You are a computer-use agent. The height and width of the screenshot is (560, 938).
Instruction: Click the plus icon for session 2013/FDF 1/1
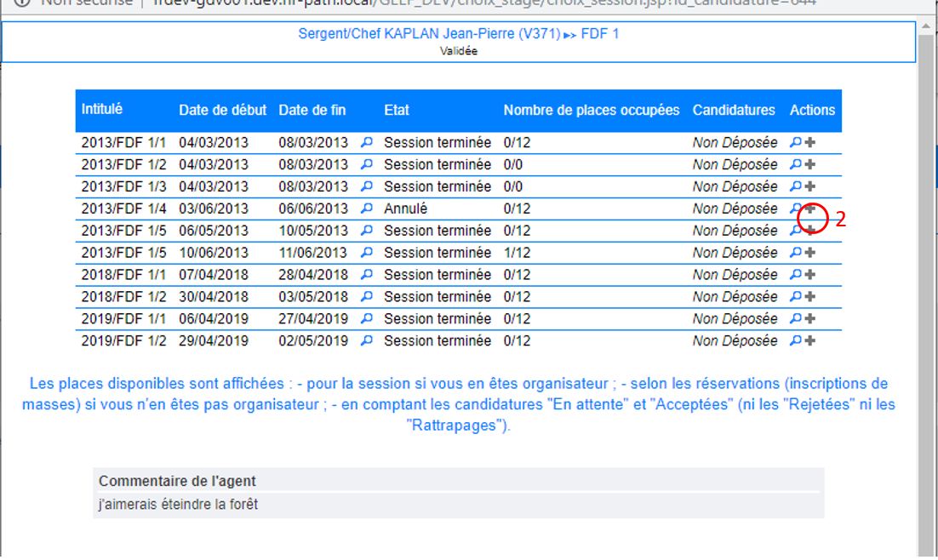[810, 143]
